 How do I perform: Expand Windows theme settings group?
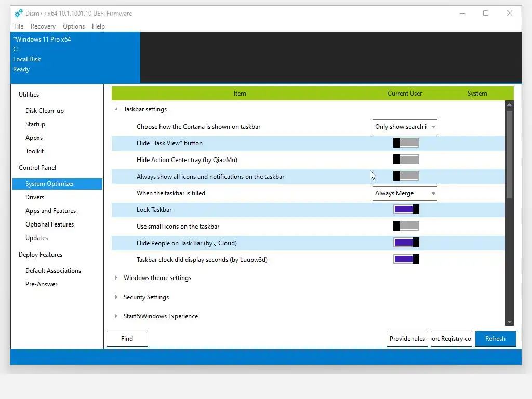point(116,278)
